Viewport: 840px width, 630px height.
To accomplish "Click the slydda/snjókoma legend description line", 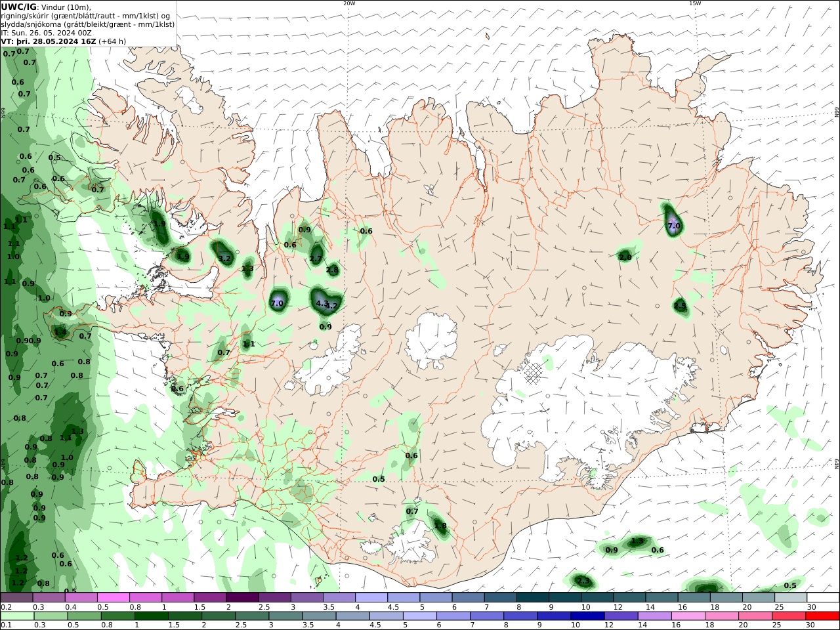I will [x=87, y=24].
